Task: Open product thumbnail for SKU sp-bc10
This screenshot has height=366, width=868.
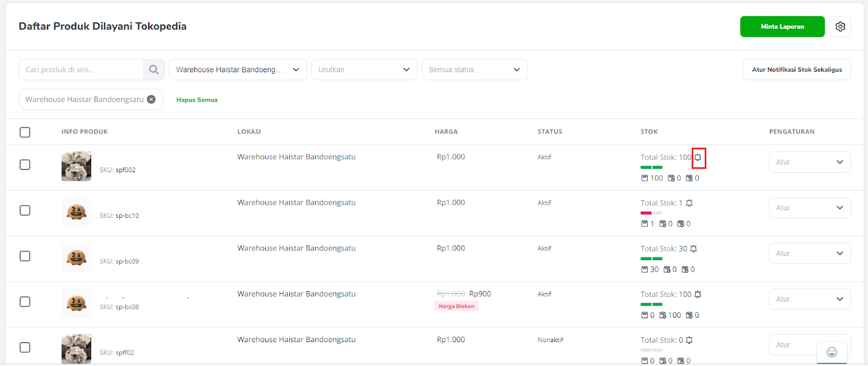Action: 76,212
